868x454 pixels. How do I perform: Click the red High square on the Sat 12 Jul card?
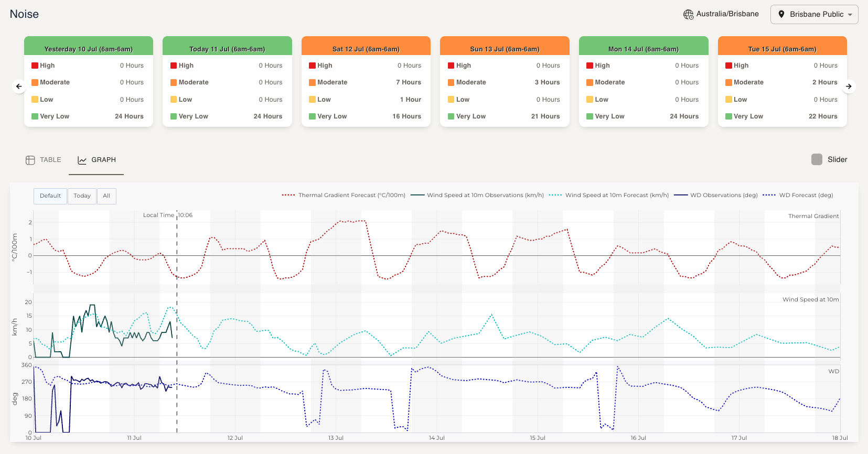312,66
